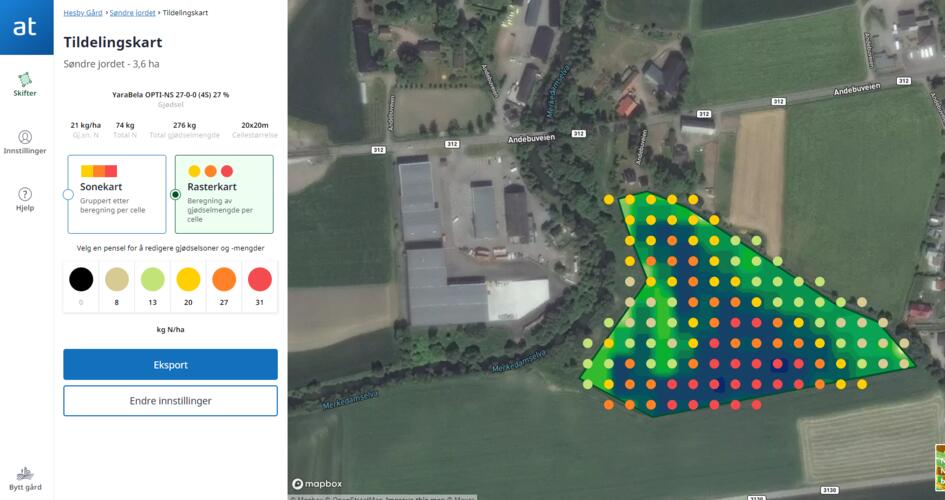Choose the orange 27 kg brush
945x500 pixels.
(224, 279)
